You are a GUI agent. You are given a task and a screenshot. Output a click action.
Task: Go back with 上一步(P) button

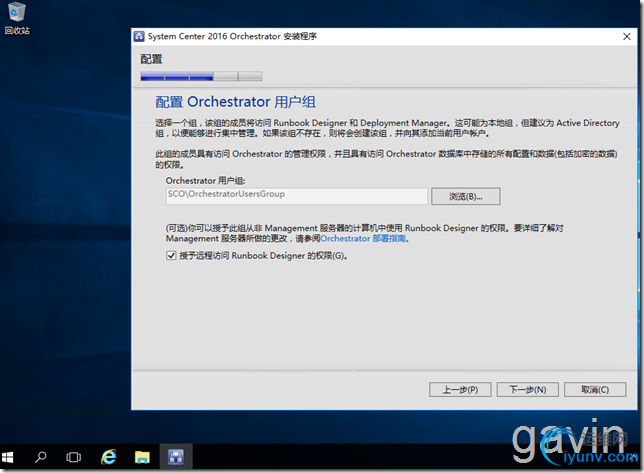(460, 390)
